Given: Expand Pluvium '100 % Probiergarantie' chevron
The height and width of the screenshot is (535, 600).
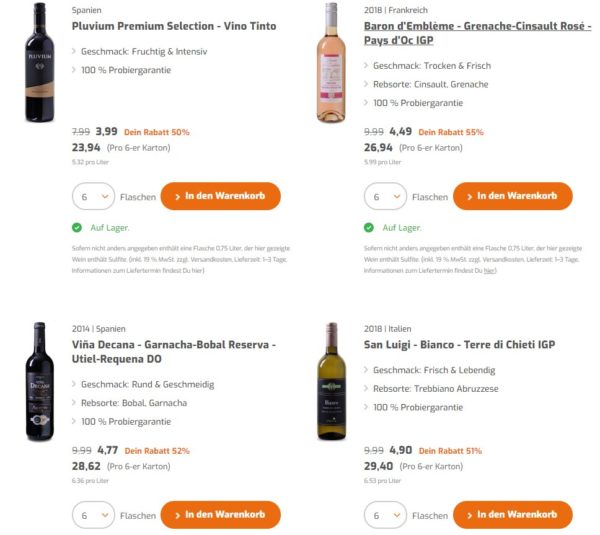Looking at the screenshot, I should point(75,70).
